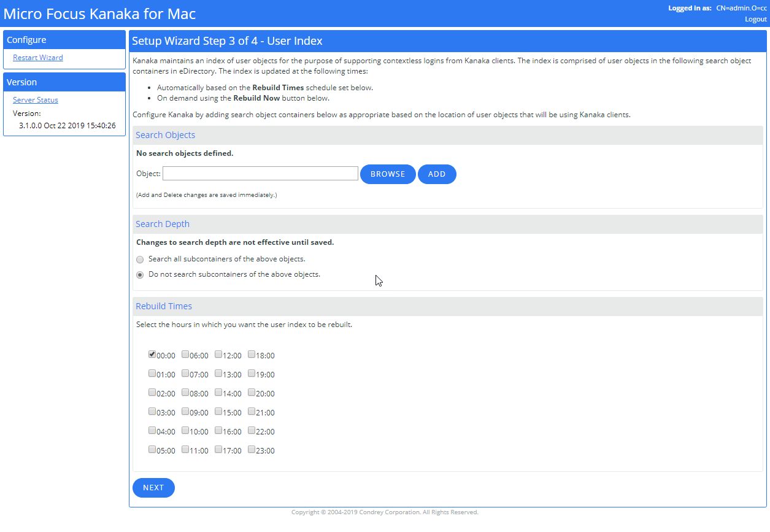Click the NEXT button
The width and height of the screenshot is (770, 532).
pos(153,488)
